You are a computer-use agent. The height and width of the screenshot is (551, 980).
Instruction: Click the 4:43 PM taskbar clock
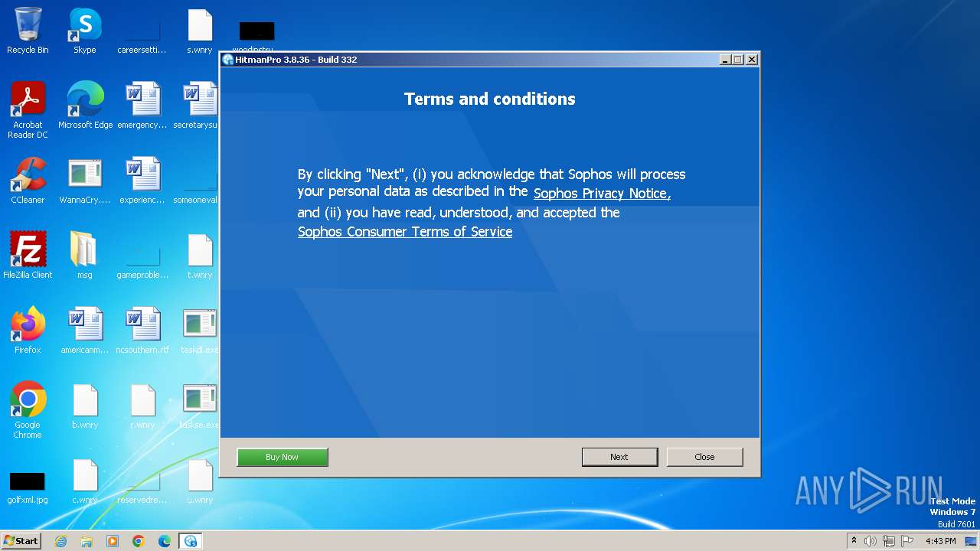tap(941, 541)
